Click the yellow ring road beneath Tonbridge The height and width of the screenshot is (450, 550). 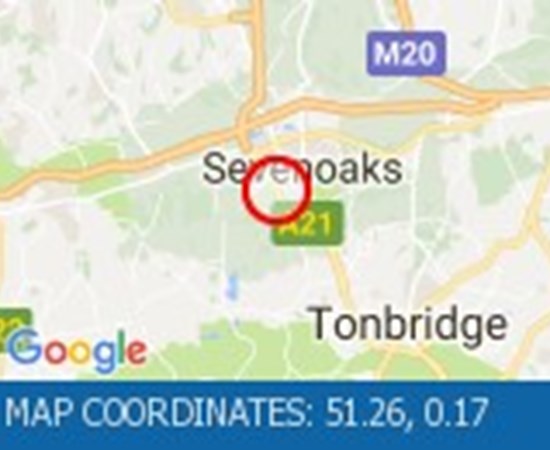(410, 361)
